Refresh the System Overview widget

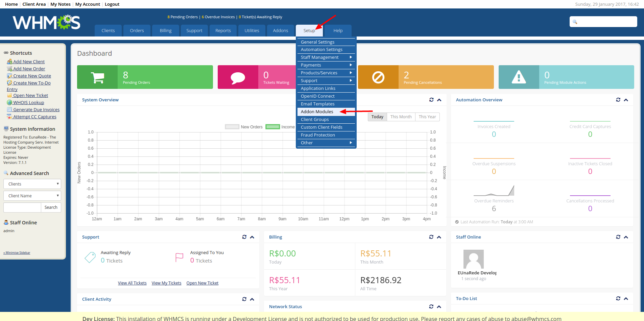pyautogui.click(x=431, y=100)
